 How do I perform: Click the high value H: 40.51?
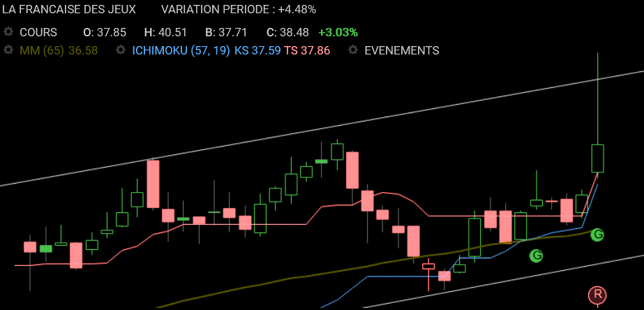coord(165,32)
